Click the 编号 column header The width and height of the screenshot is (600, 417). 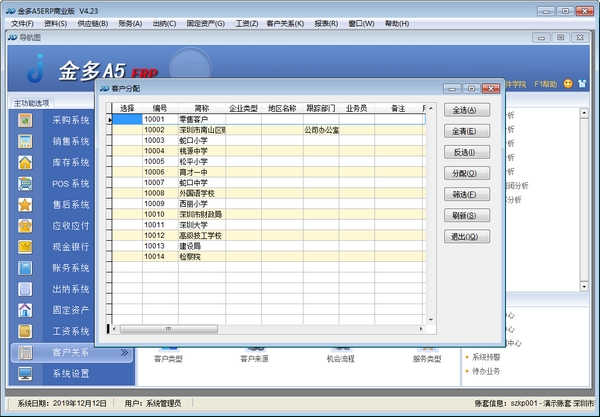click(160, 108)
